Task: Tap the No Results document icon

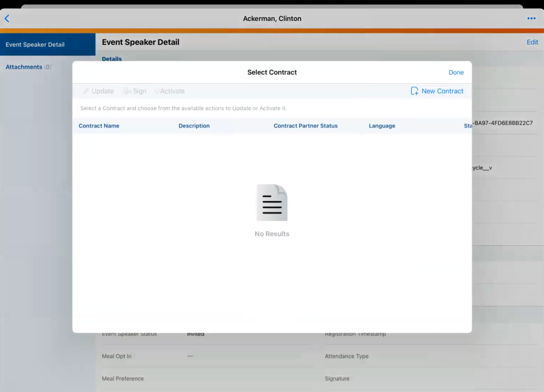Action: point(272,203)
